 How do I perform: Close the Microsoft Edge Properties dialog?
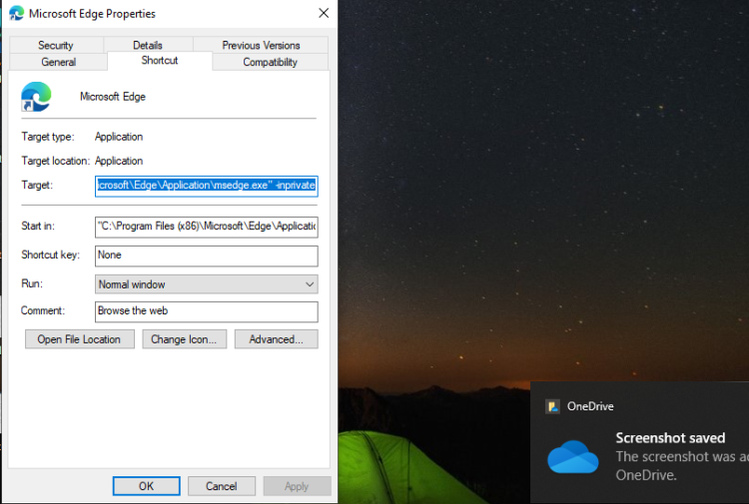pos(324,13)
